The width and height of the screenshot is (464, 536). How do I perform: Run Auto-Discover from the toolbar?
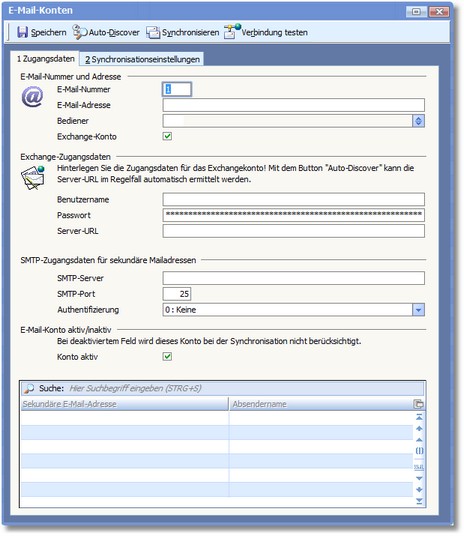pos(106,32)
